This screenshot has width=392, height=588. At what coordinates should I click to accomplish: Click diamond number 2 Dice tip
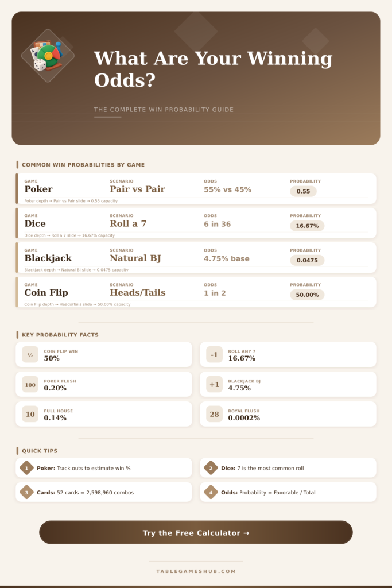211,468
